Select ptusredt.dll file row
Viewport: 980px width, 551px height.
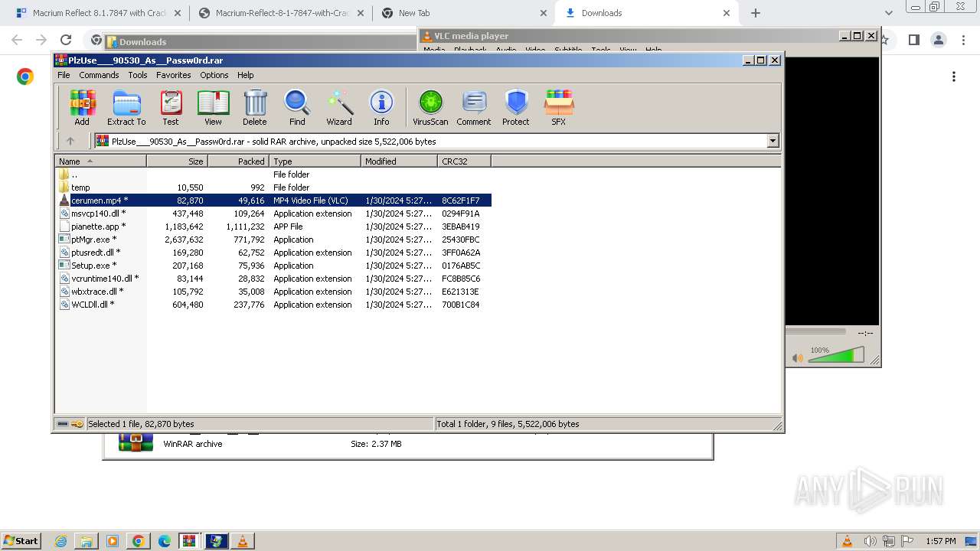pos(273,253)
